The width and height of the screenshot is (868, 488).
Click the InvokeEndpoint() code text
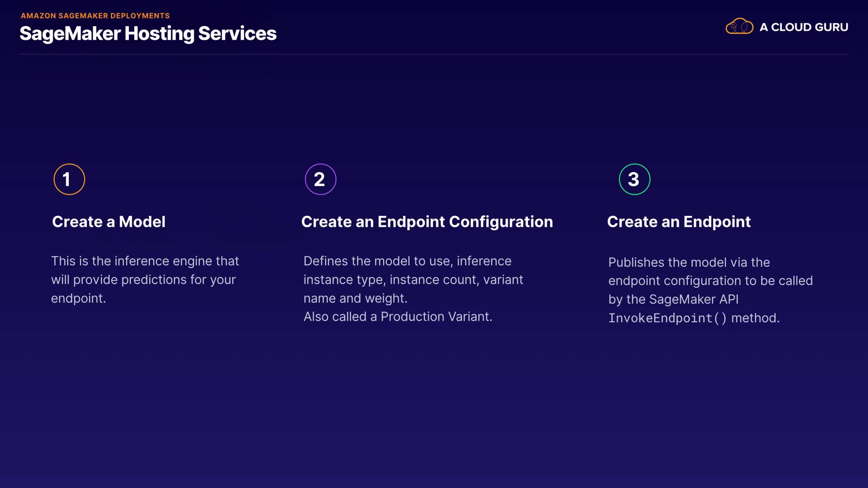click(667, 318)
